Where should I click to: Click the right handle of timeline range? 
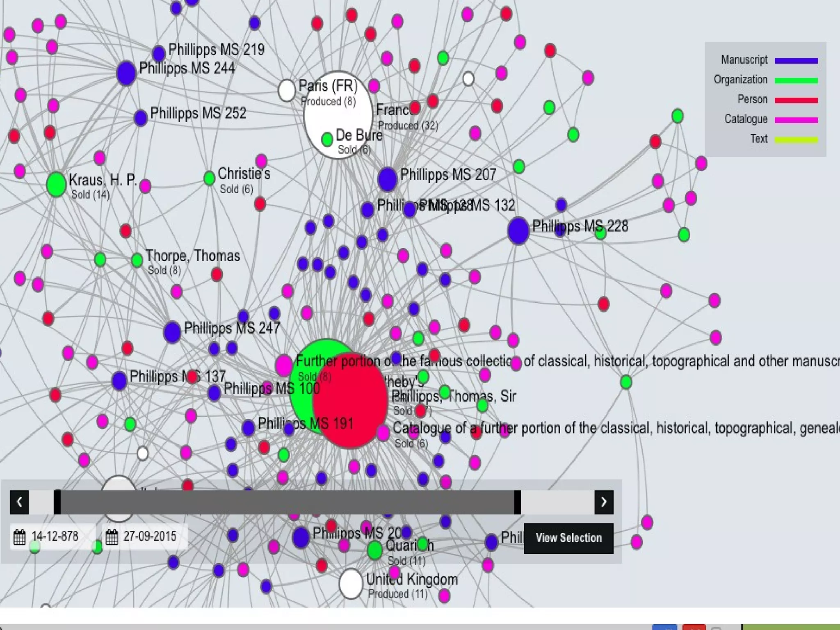coord(518,502)
